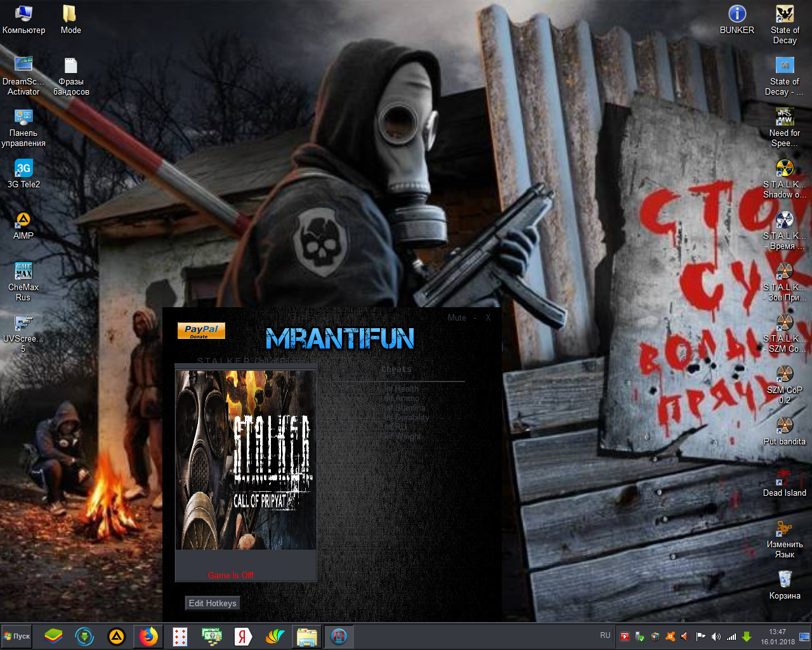This screenshot has width=812, height=650.
Task: Open Windows Explorer folder in taskbar
Action: point(307,636)
